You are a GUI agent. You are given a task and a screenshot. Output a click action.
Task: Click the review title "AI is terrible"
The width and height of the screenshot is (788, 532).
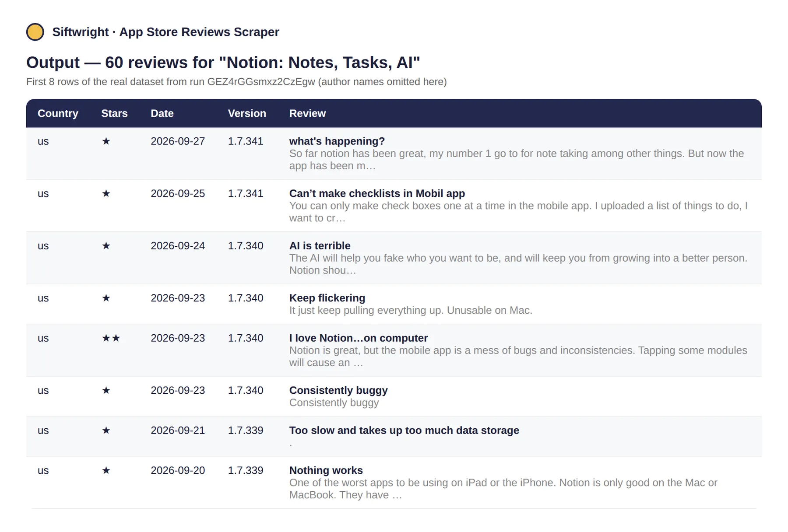[x=320, y=246]
